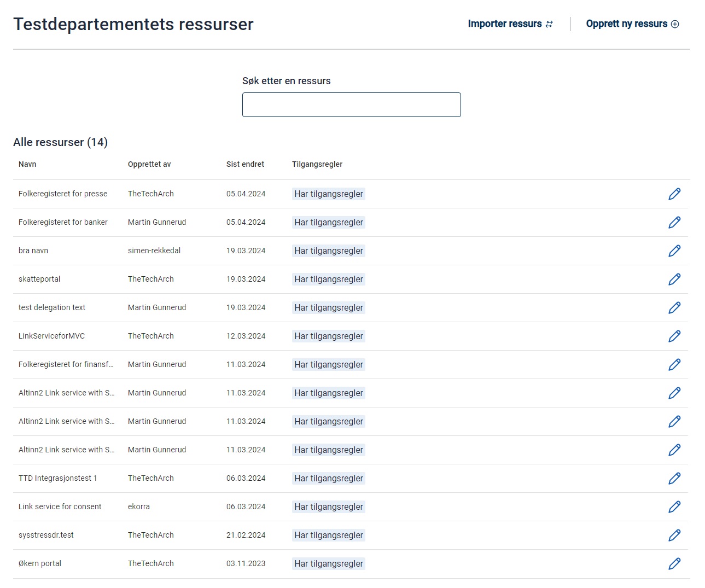Edit the test delegation text resource
The image size is (705, 588).
click(x=674, y=308)
